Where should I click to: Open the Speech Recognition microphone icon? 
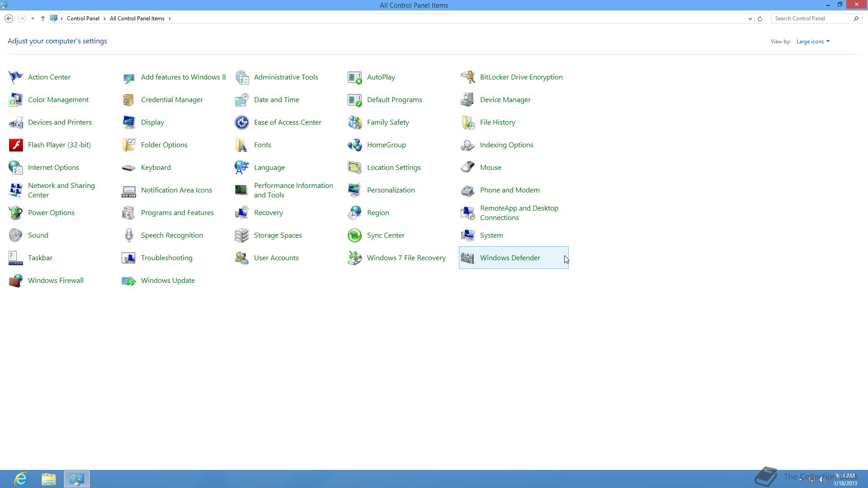[129, 235]
